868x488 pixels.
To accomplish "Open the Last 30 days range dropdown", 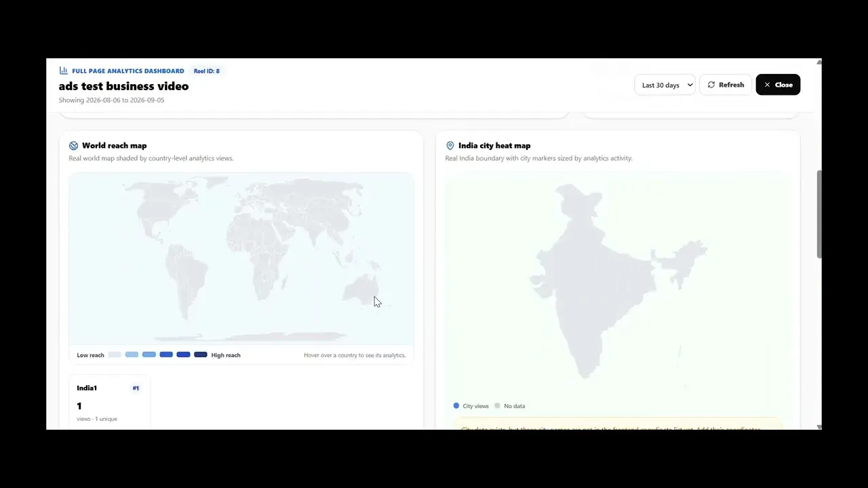I will pos(665,85).
